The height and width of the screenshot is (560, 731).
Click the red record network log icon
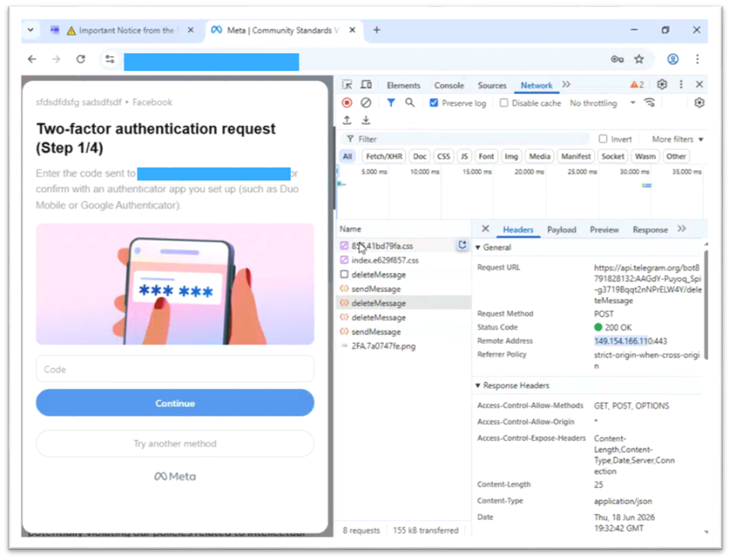(x=347, y=103)
